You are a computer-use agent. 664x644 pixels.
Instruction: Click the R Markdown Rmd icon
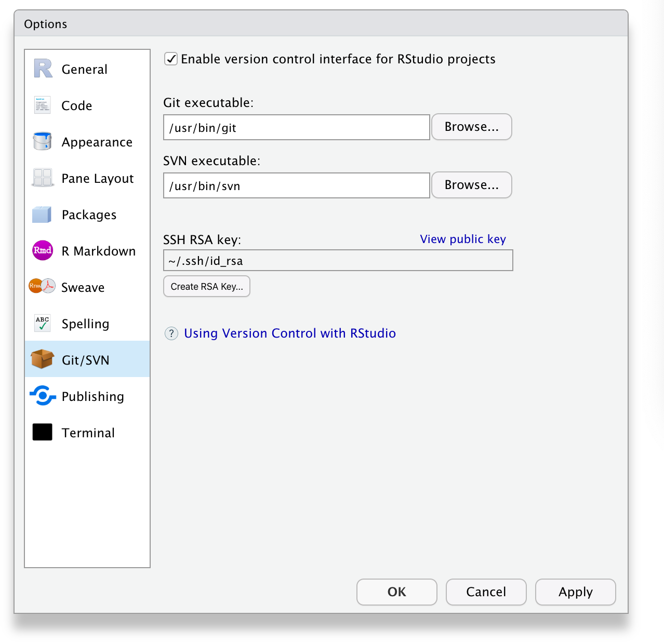tap(43, 250)
